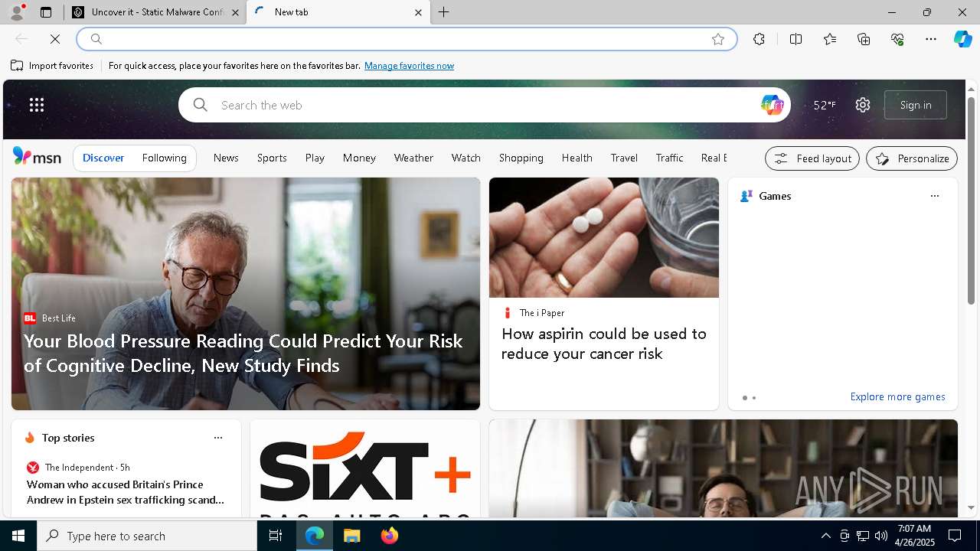The image size is (980, 551).
Task: Open the News category
Action: (x=226, y=158)
